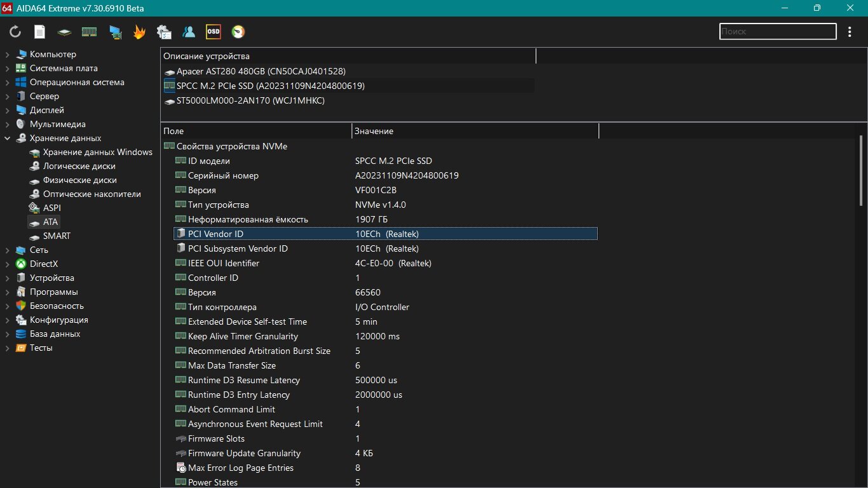
Task: Select the PCI Vendor ID row
Action: click(386, 234)
